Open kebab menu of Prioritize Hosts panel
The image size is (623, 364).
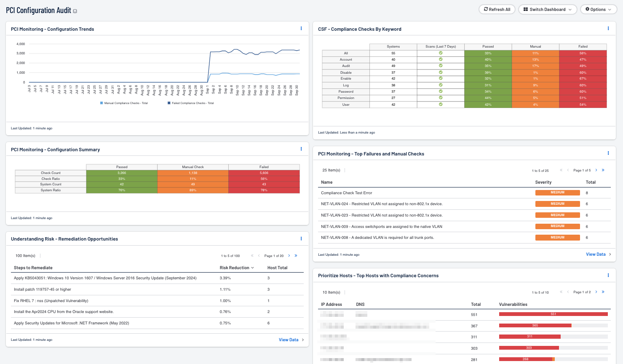pyautogui.click(x=608, y=275)
